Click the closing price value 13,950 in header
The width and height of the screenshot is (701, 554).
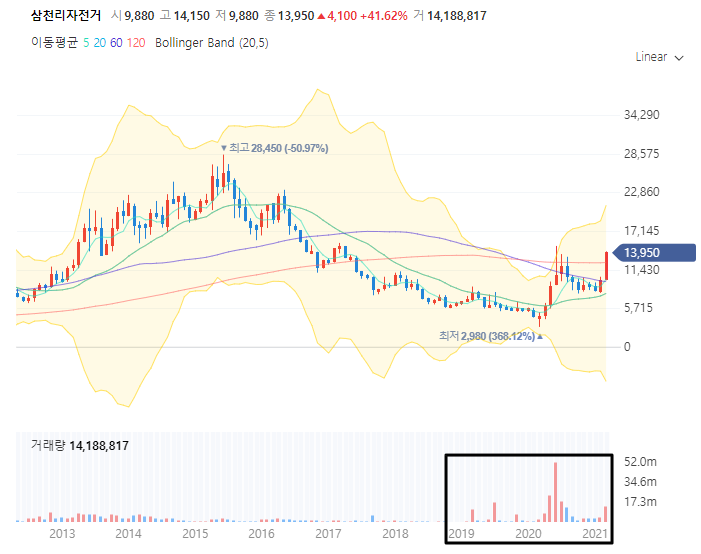[x=296, y=16]
